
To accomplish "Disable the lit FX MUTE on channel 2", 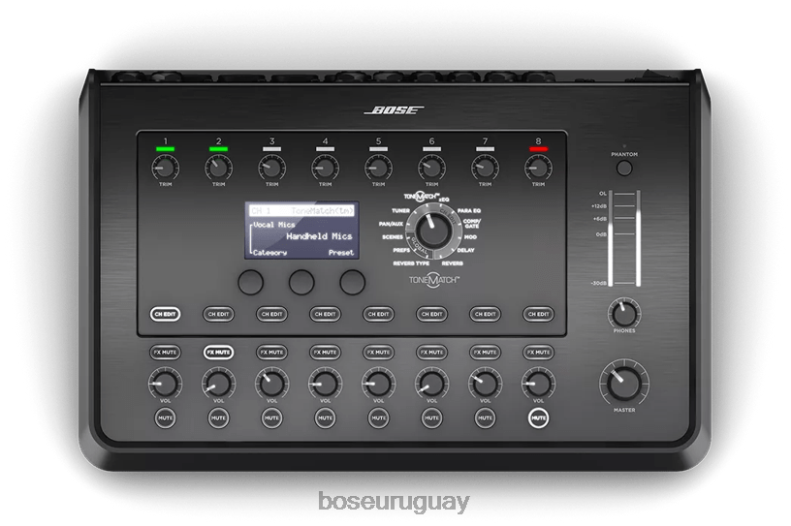I will click(x=218, y=352).
